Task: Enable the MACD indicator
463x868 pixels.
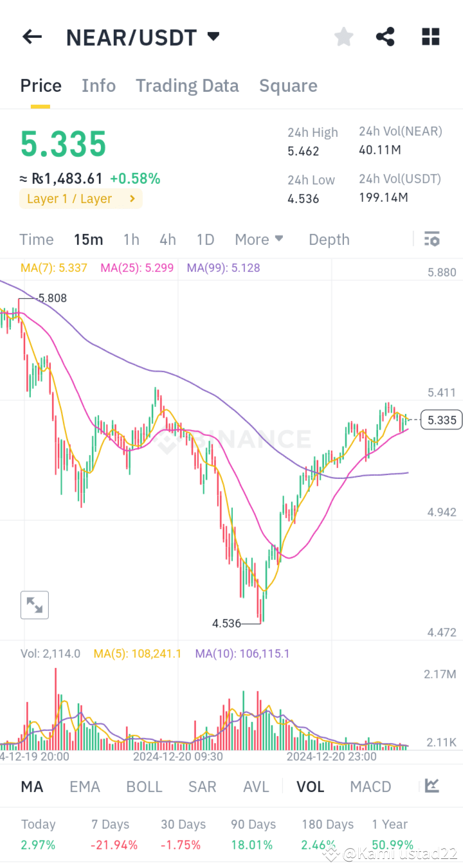Action: (370, 786)
